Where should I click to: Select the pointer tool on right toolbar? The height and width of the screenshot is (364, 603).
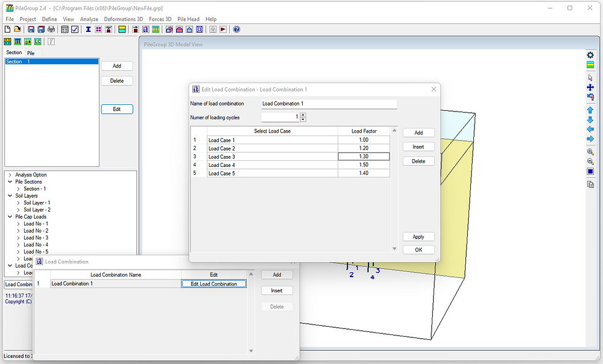coord(590,77)
